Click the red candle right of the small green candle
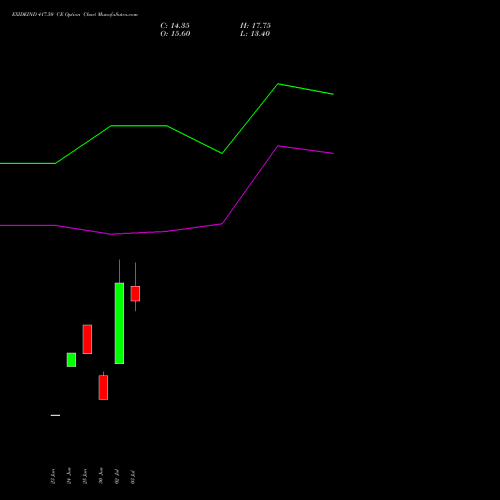The width and height of the screenshot is (500, 500). coord(87,339)
